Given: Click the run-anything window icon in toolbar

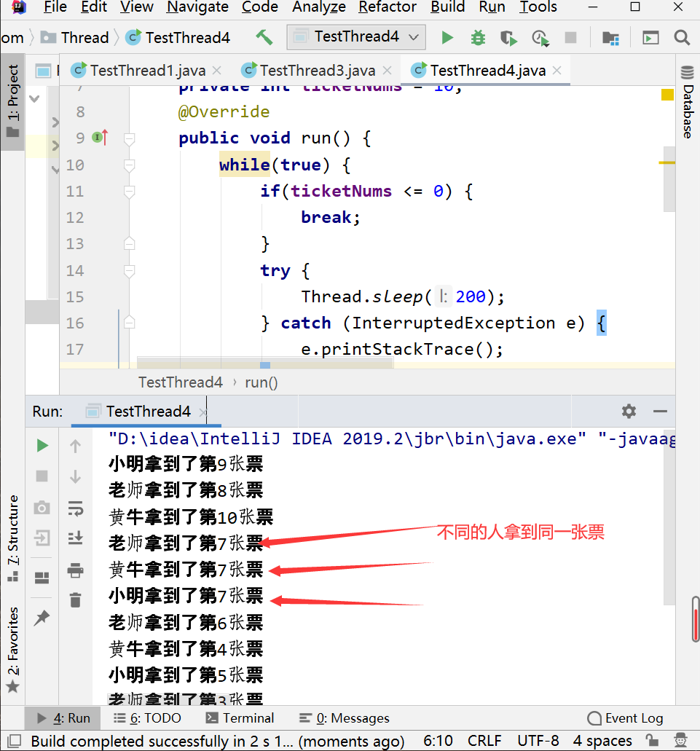Looking at the screenshot, I should 650,37.
